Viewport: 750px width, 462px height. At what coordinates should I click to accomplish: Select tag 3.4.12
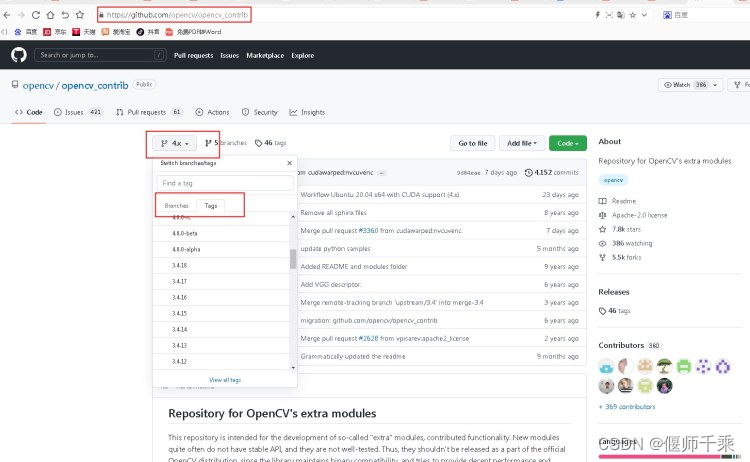coord(221,362)
